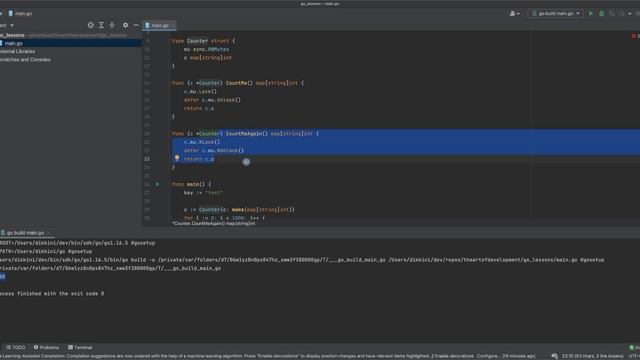Click the Configure link in status bar
Image resolution: width=640 pixels, height=360 pixels.
pos(488,356)
